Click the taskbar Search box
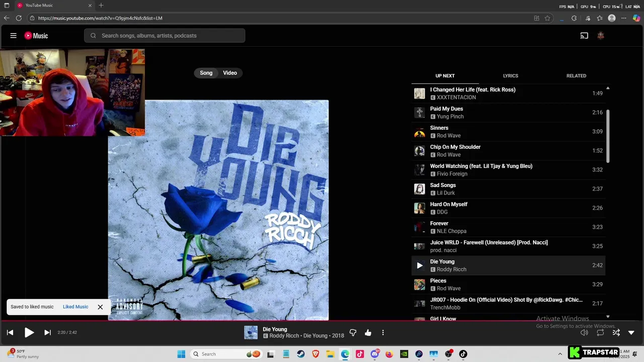Viewport: 644px width, 362px height. pos(225,354)
